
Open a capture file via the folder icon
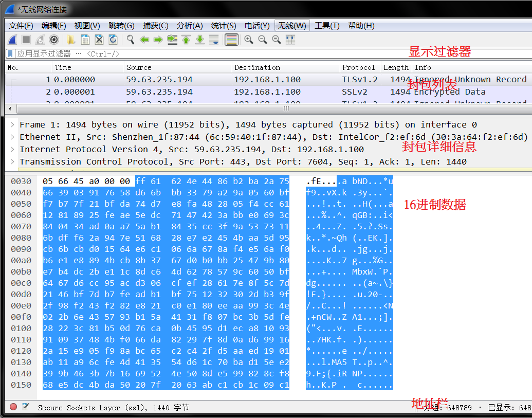coord(71,40)
